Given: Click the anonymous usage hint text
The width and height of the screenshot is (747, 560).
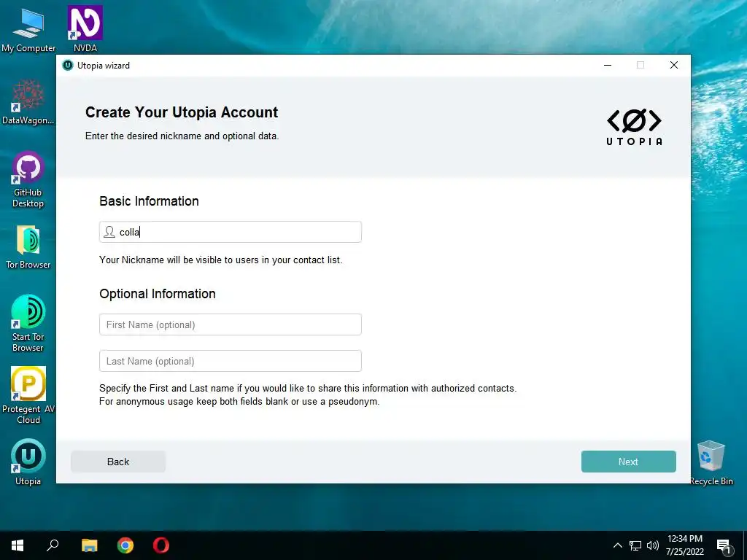Looking at the screenshot, I should (x=239, y=402).
